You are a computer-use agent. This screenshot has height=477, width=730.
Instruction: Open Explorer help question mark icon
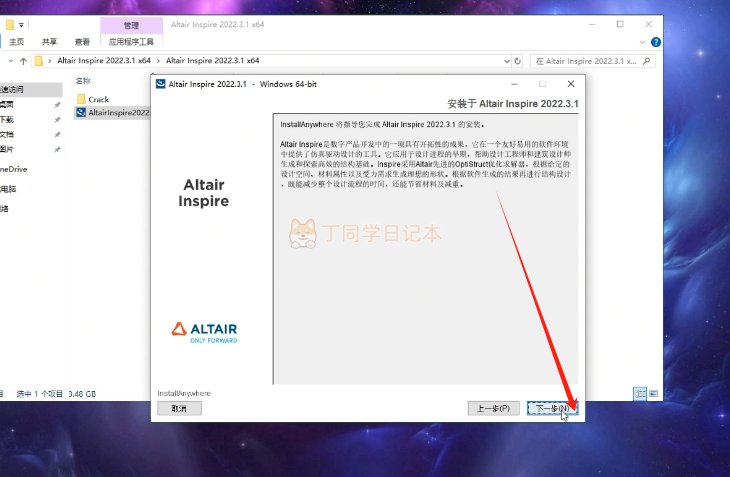click(x=656, y=42)
